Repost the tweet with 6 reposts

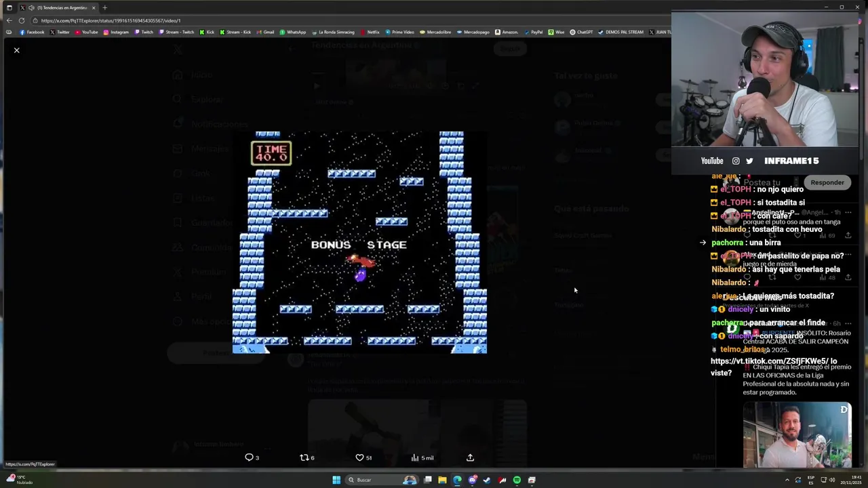[x=307, y=457]
